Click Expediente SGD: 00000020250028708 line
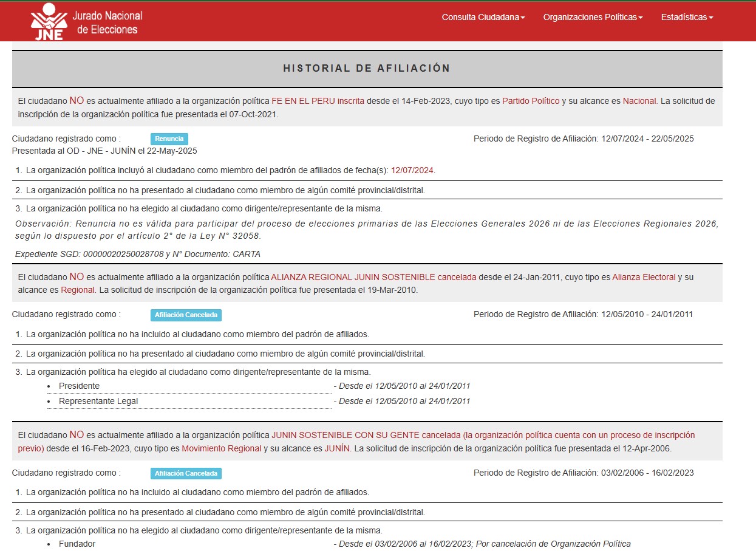 [138, 254]
